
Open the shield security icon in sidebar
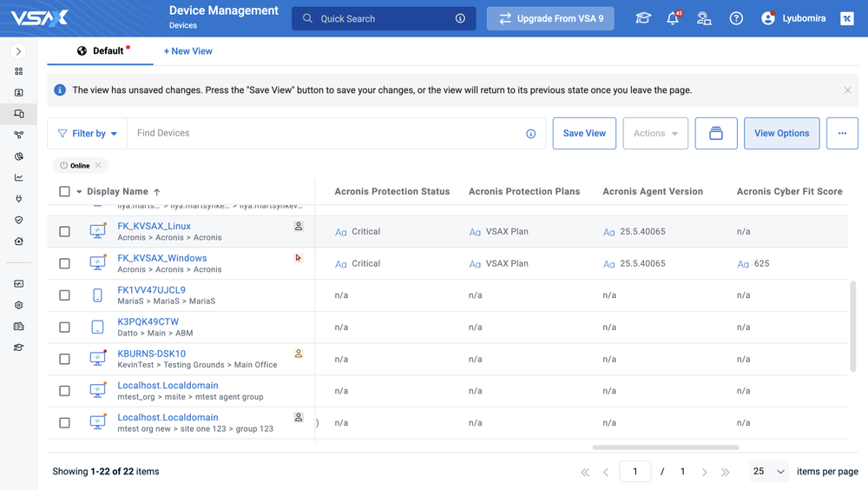click(x=19, y=220)
